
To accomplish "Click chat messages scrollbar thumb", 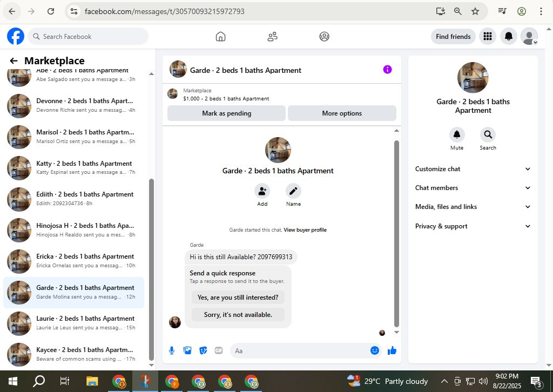I will [x=396, y=234].
